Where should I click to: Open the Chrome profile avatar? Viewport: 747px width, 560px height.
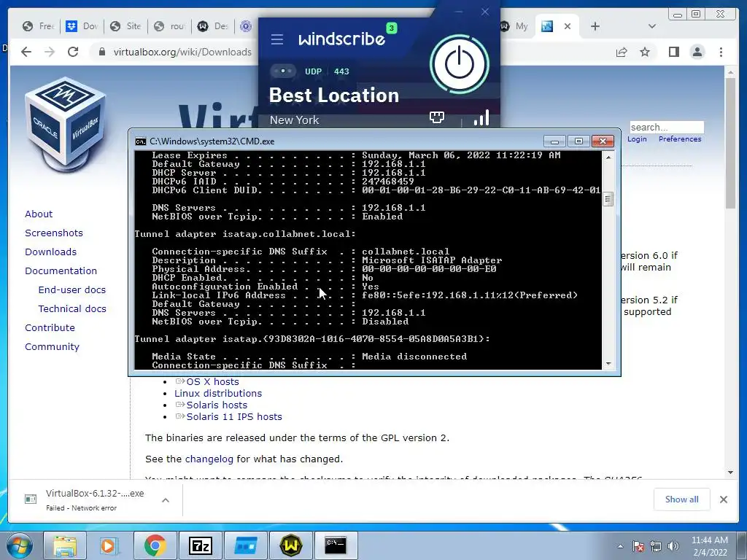697,52
